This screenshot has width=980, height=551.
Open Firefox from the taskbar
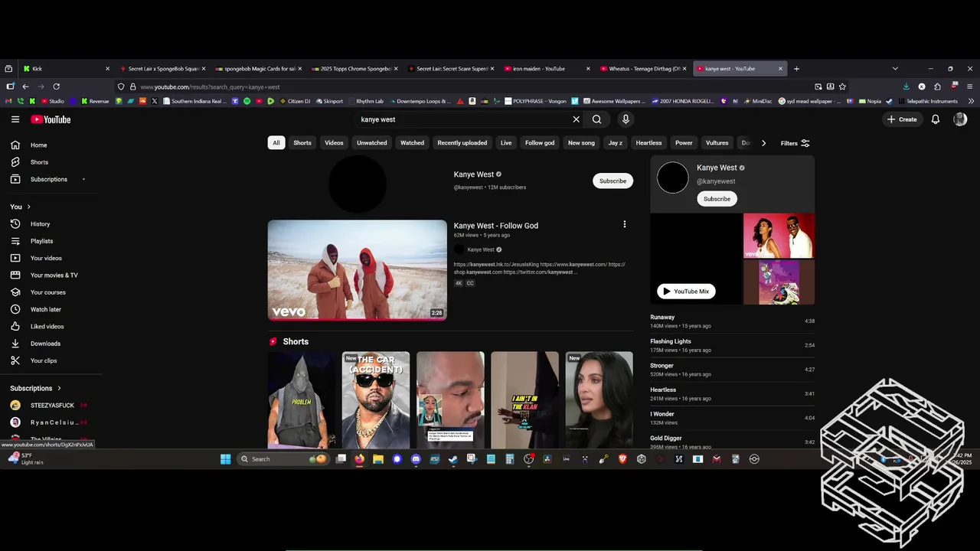click(360, 459)
